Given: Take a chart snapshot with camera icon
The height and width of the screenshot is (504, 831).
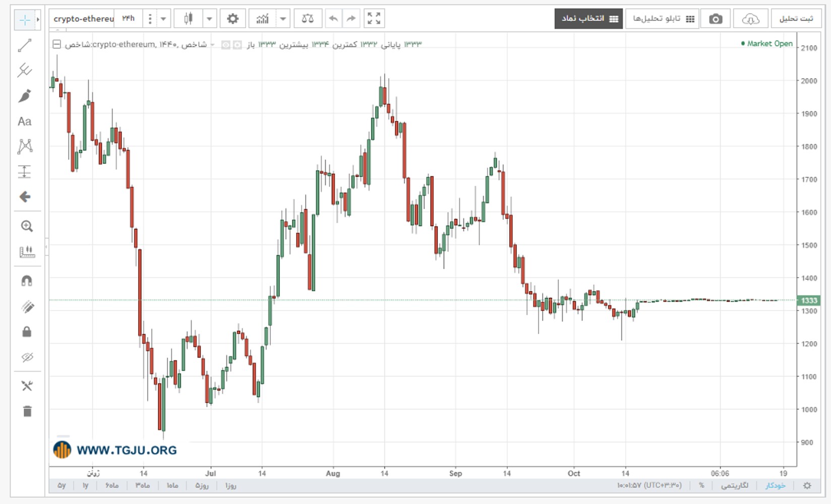Looking at the screenshot, I should (716, 19).
